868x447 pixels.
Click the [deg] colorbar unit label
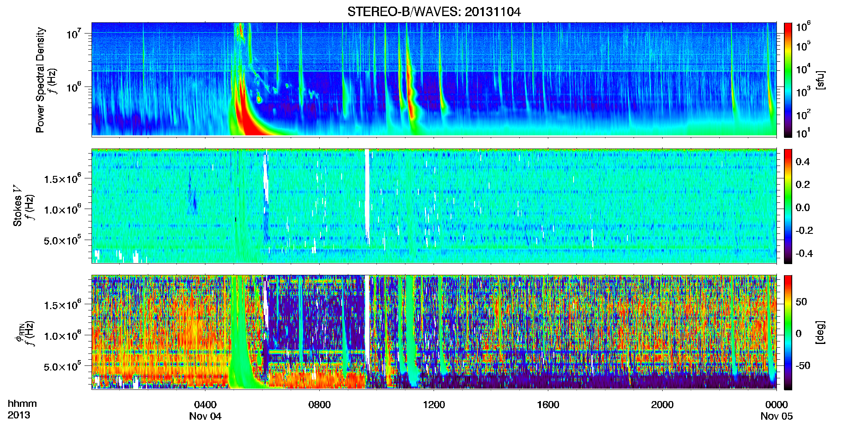click(820, 332)
